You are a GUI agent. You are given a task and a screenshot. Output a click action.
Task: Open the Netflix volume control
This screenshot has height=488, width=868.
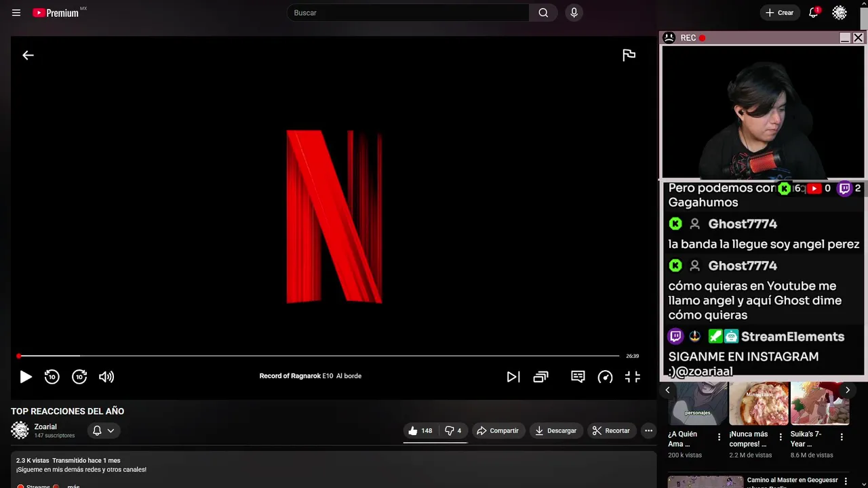coord(106,377)
